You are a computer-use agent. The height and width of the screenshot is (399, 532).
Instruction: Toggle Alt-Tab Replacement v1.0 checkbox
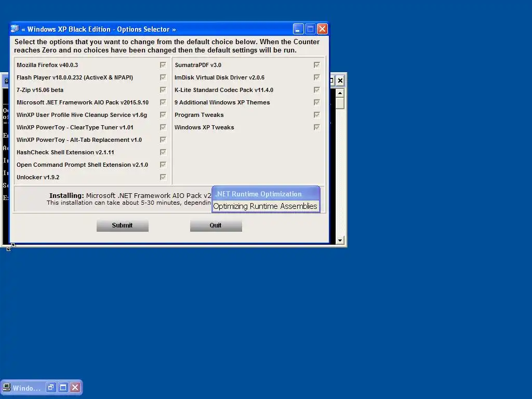[163, 140]
